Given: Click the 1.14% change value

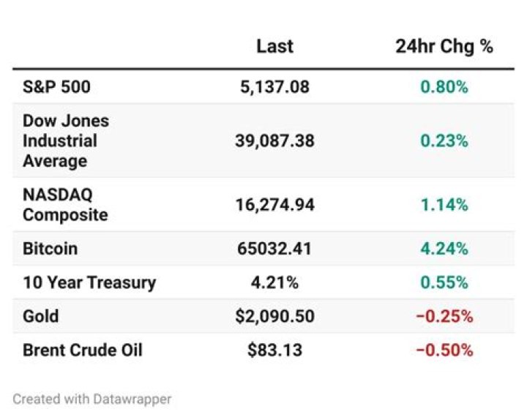Looking at the screenshot, I should 444,205.
